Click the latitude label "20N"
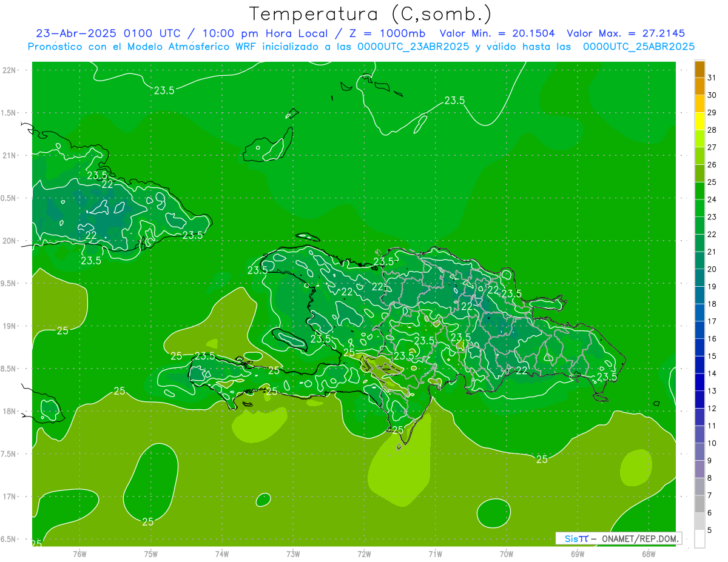 [8, 241]
